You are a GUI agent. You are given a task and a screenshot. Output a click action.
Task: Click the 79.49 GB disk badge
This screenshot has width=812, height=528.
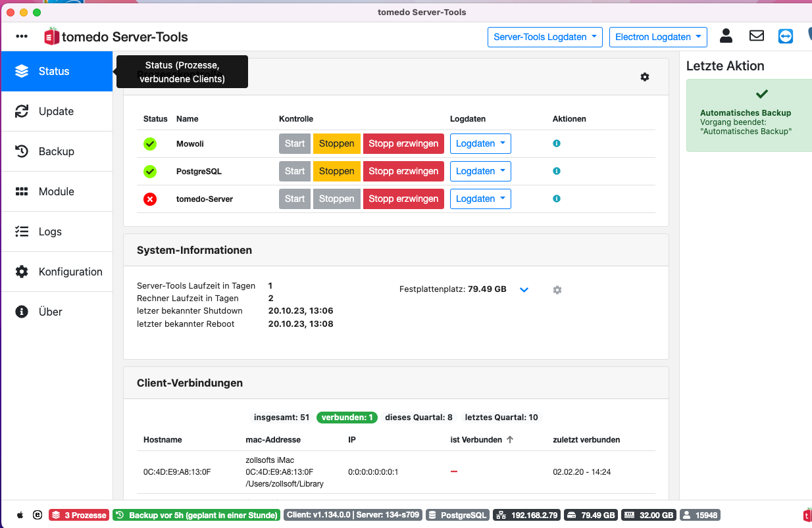point(591,516)
